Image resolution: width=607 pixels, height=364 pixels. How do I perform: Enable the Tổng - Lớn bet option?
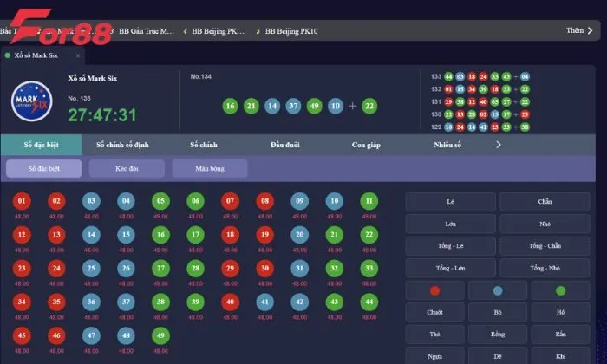[x=451, y=269]
